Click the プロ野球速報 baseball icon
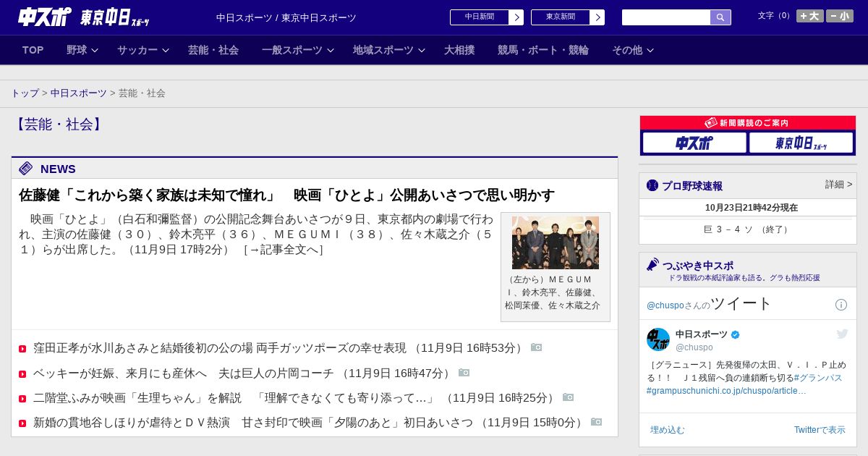This screenshot has width=868, height=456. pos(652,185)
